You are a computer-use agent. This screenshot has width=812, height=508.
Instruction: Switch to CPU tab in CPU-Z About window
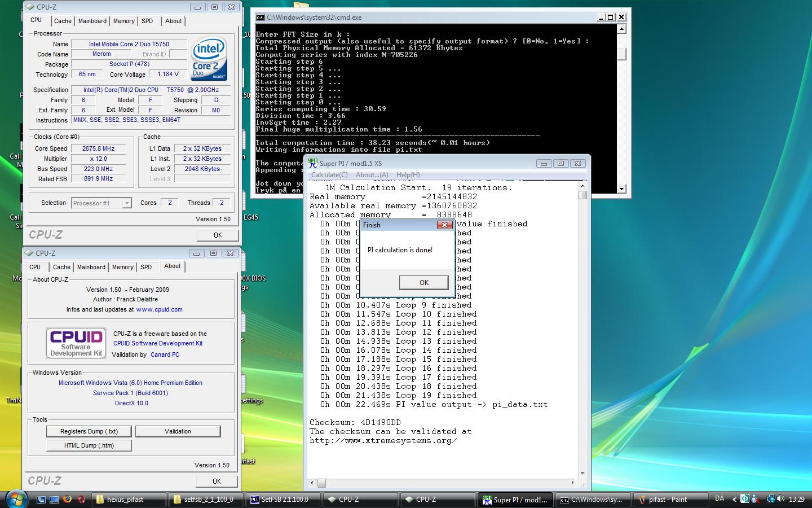click(35, 267)
